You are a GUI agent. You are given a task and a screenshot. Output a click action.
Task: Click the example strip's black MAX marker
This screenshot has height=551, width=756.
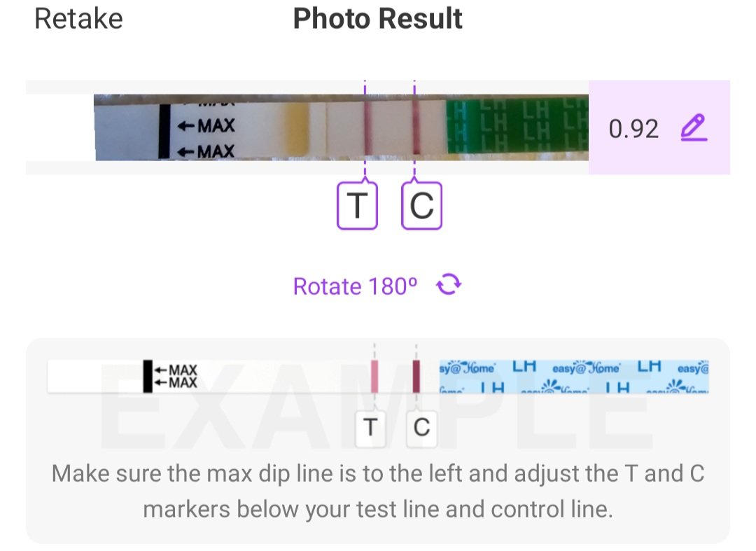(x=148, y=376)
